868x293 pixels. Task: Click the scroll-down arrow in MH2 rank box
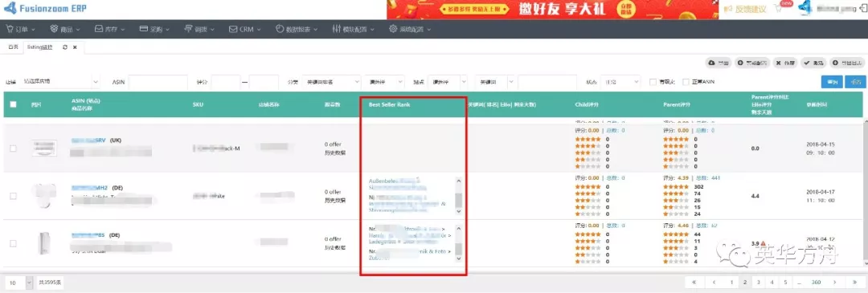click(458, 212)
